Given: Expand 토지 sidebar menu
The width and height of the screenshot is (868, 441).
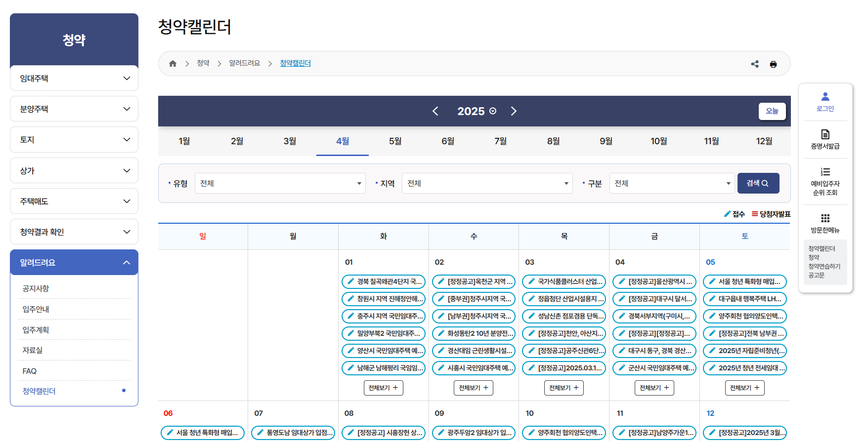Looking at the screenshot, I should click(x=74, y=140).
